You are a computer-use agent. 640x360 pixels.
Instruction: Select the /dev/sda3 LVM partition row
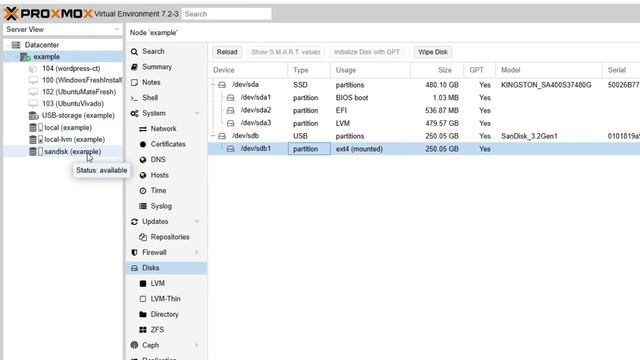(x=424, y=123)
